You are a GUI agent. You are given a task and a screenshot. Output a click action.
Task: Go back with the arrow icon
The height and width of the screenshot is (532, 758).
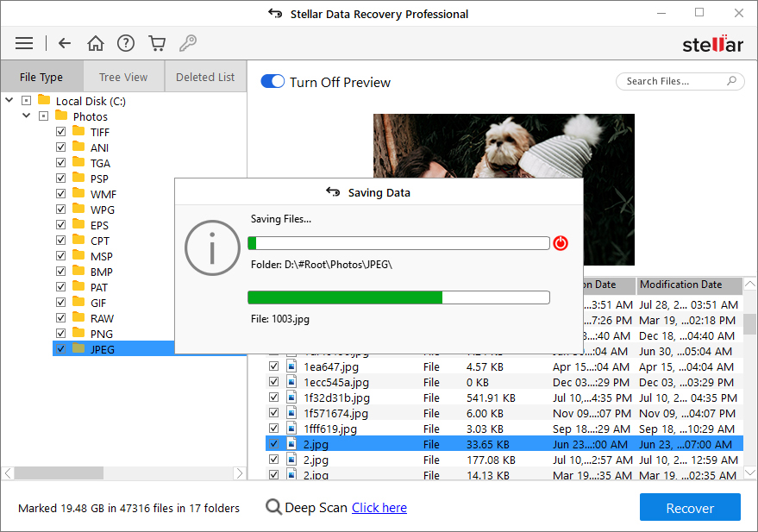pos(65,43)
